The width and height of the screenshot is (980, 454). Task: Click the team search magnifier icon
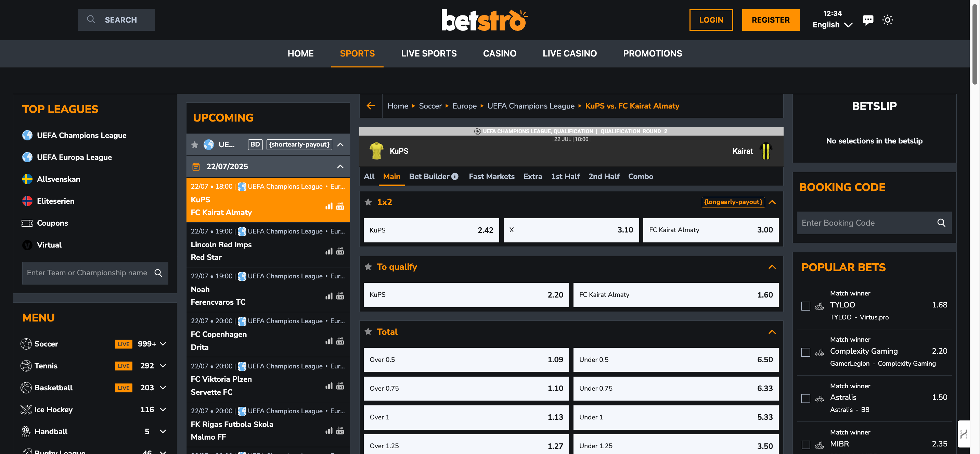point(158,273)
